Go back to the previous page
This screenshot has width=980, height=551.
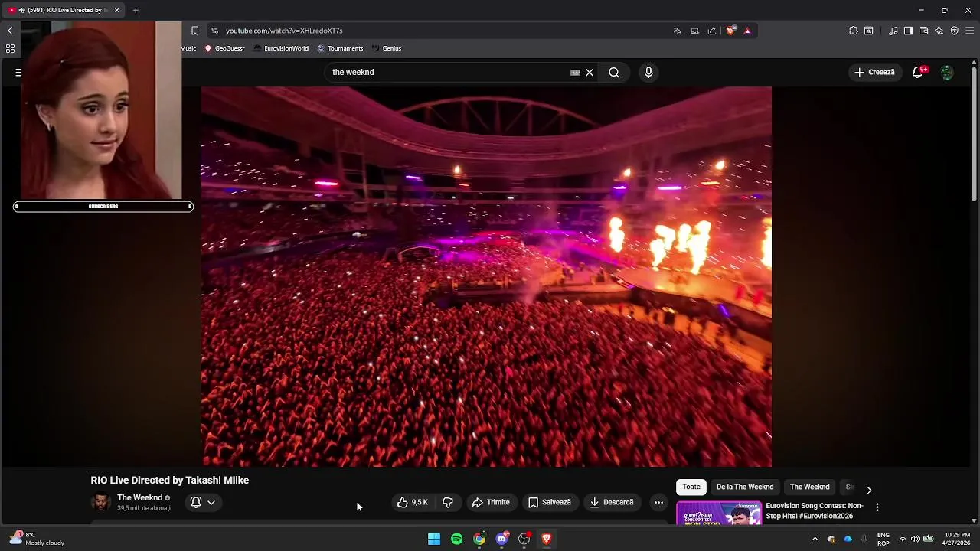coord(10,31)
